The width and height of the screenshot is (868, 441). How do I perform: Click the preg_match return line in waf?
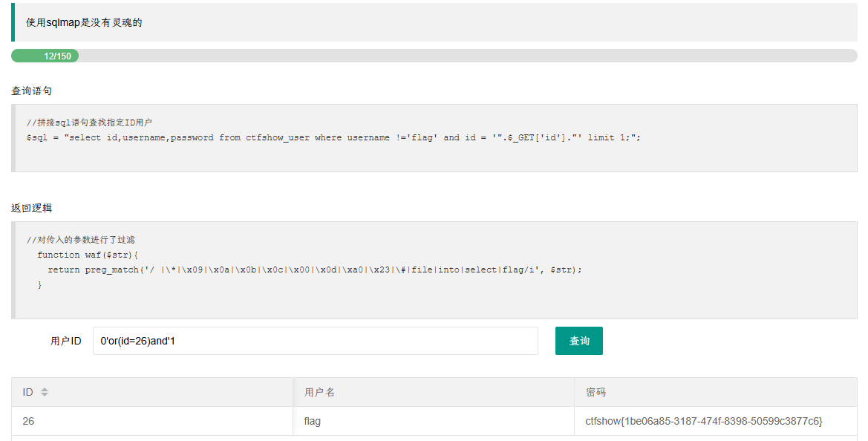(x=314, y=269)
